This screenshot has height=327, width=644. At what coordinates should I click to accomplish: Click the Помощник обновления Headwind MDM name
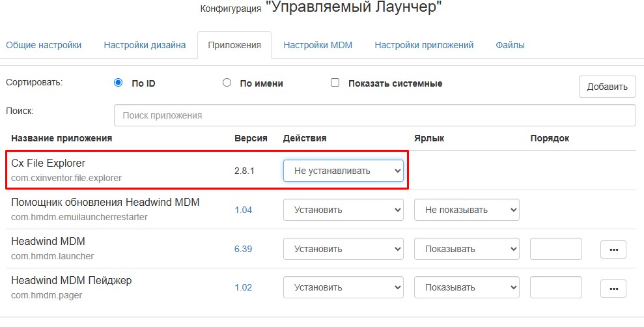105,202
